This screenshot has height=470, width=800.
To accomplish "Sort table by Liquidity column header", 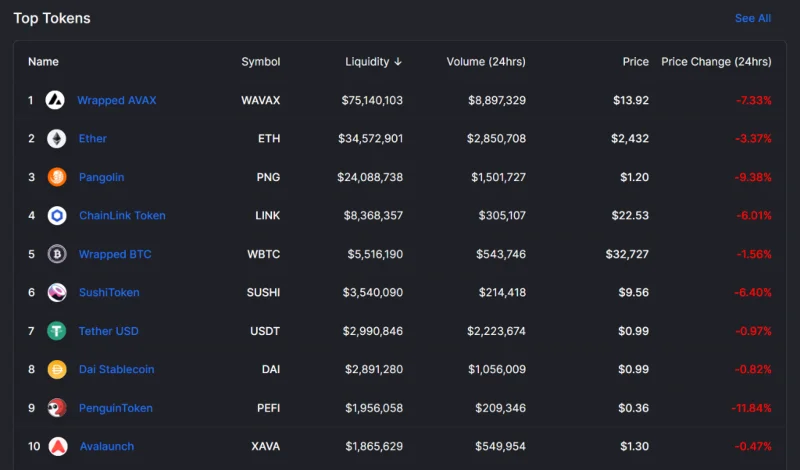I will tap(367, 62).
